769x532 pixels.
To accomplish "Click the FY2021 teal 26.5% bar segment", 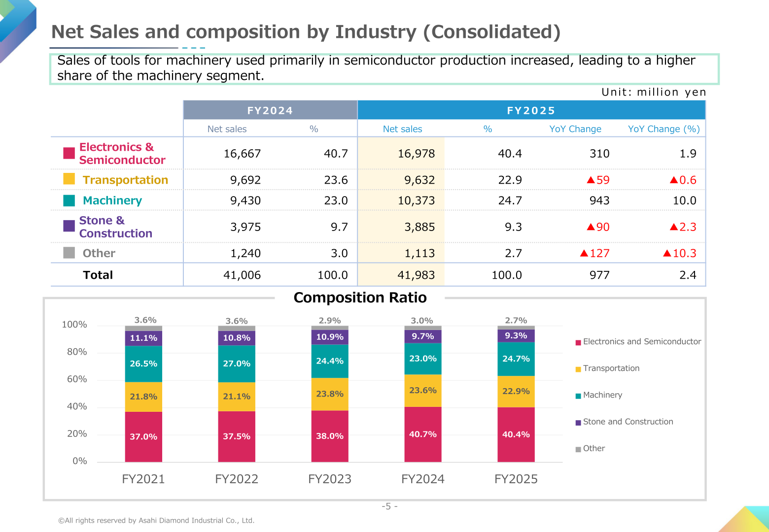I will pyautogui.click(x=143, y=364).
